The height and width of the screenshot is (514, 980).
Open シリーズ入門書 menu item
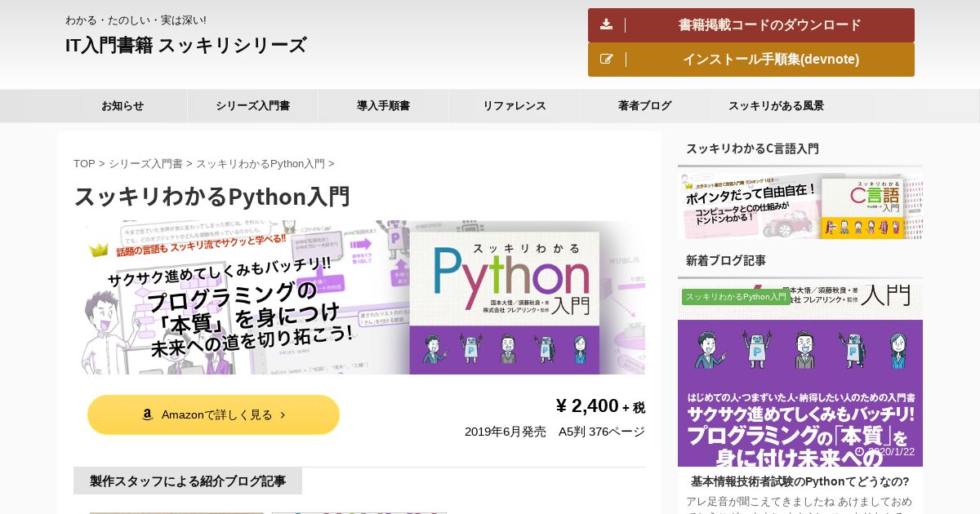[x=253, y=106]
